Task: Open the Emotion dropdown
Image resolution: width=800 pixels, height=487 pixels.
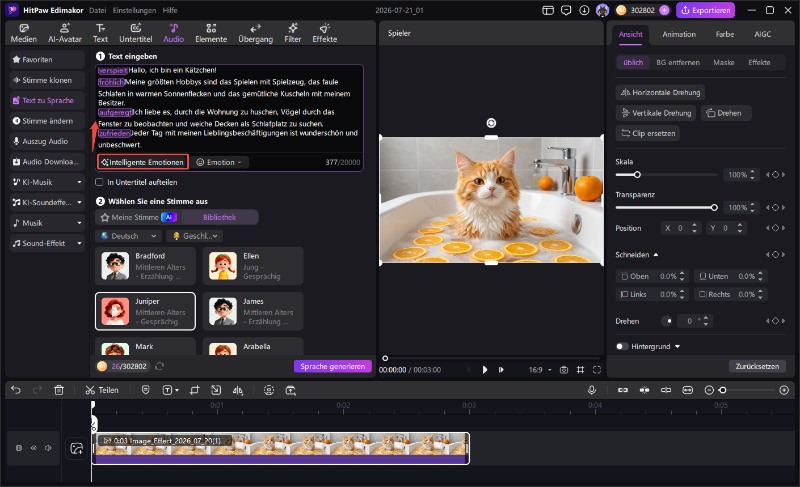Action: (219, 162)
